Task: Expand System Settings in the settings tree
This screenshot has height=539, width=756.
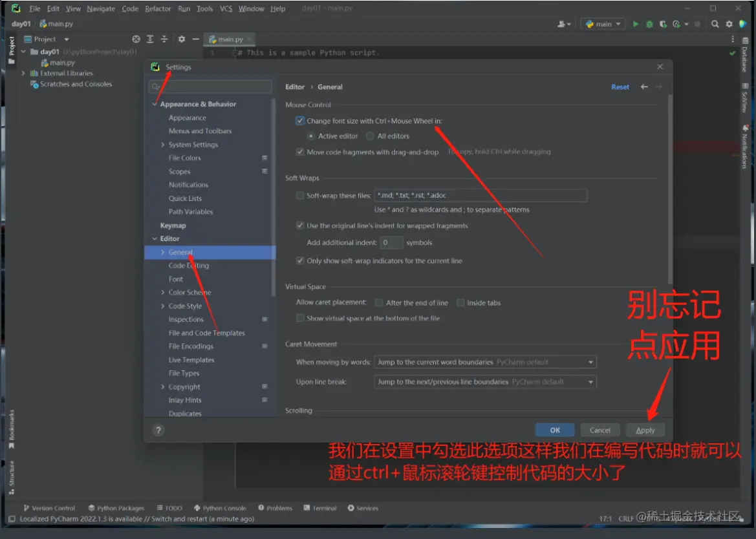Action: tap(163, 145)
